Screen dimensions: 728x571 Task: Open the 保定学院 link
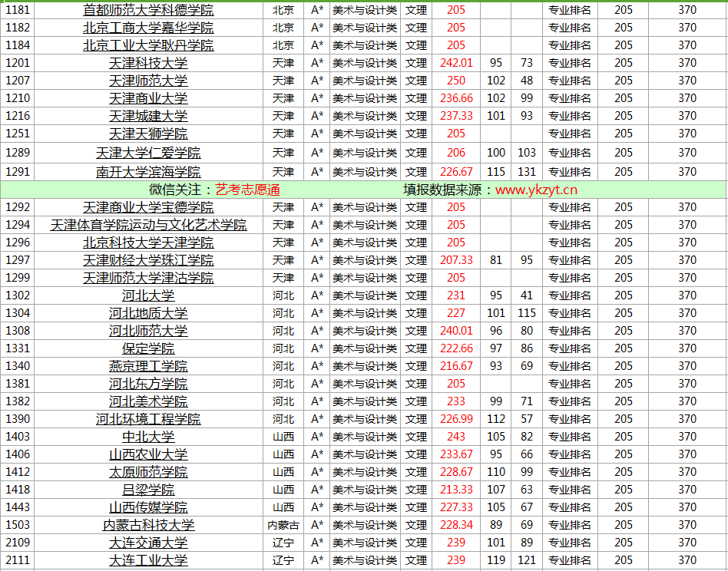pyautogui.click(x=148, y=348)
